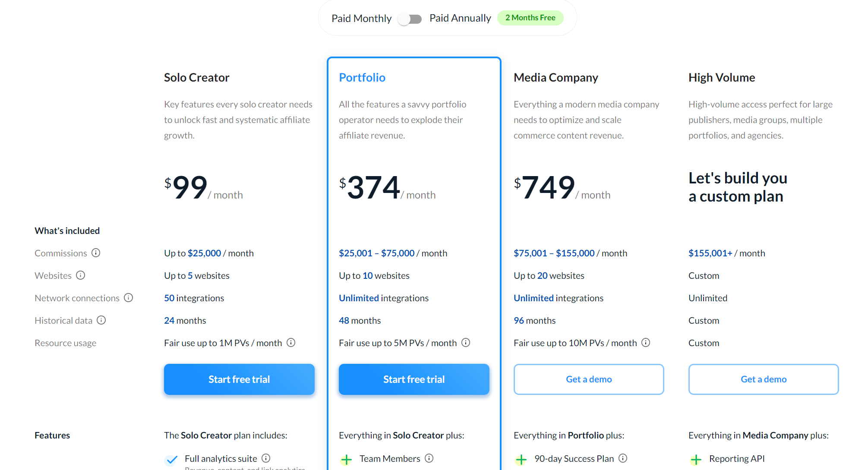Click info icon beside 90-day Success Plan
868x470 pixels.
(623, 458)
